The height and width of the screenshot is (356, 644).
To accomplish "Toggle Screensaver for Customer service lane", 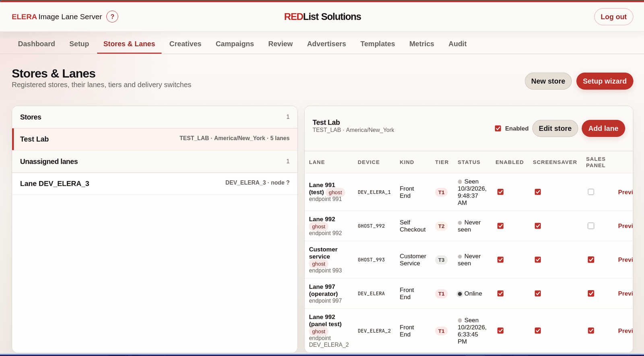I will (x=538, y=259).
